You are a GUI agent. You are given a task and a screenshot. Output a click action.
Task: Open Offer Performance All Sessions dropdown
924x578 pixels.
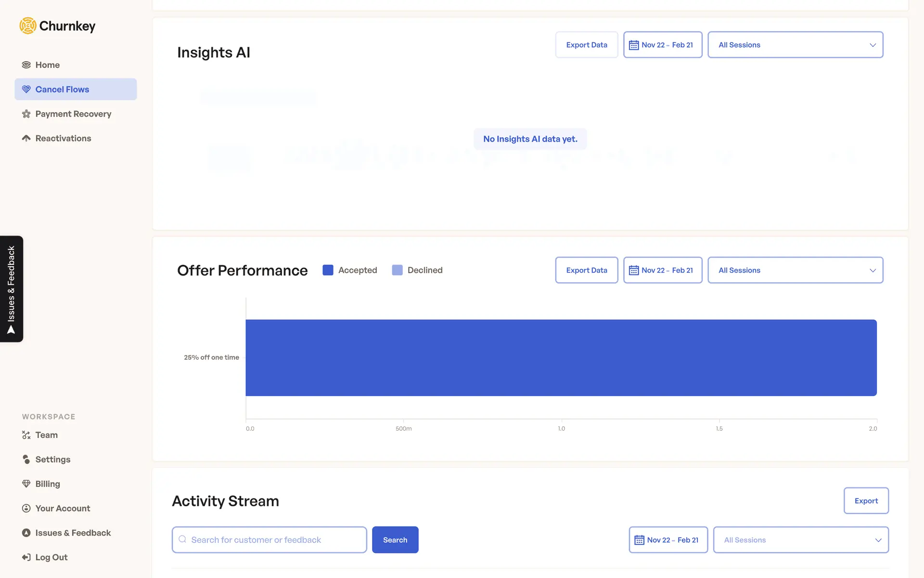795,270
